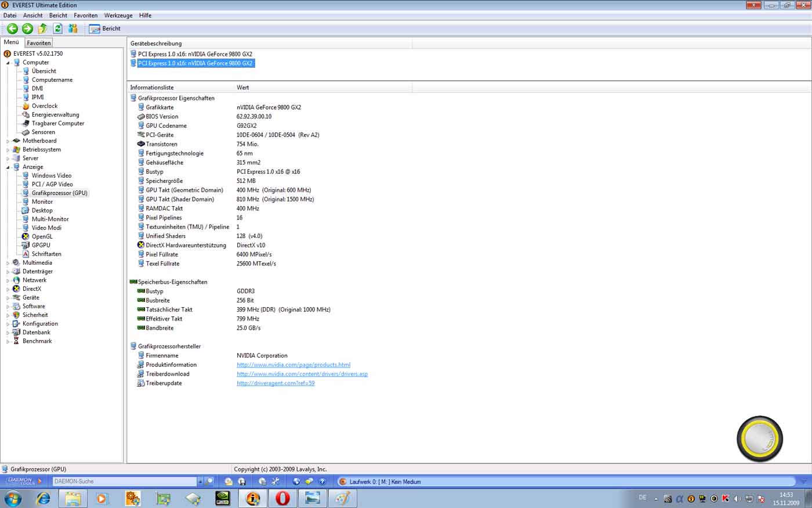Open the Hilfe menu
The height and width of the screenshot is (508, 812).
tap(145, 16)
